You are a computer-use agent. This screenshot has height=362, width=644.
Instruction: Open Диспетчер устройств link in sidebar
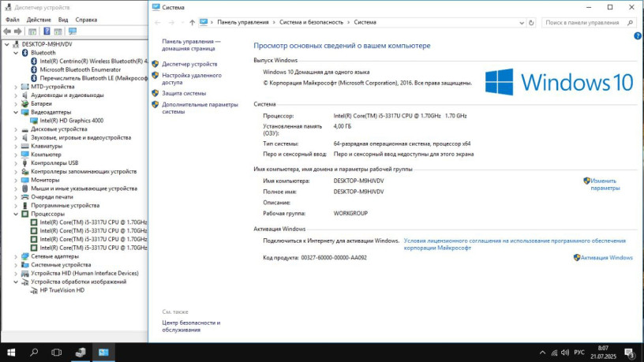189,64
